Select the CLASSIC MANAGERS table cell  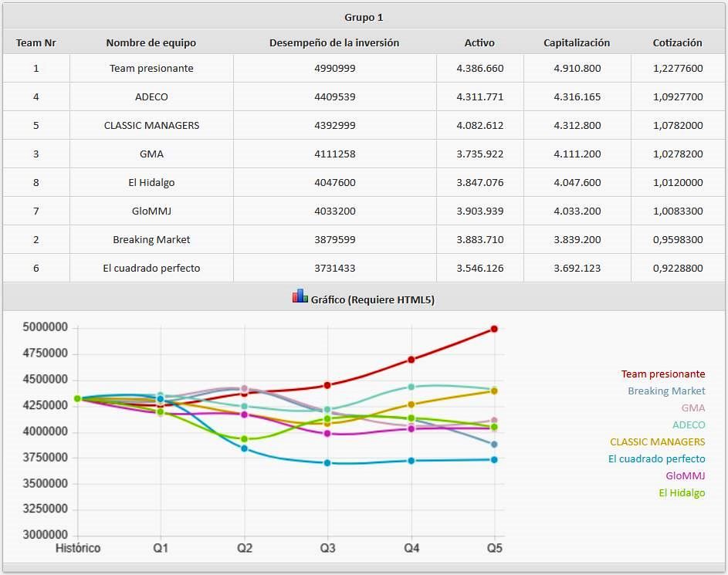click(151, 125)
